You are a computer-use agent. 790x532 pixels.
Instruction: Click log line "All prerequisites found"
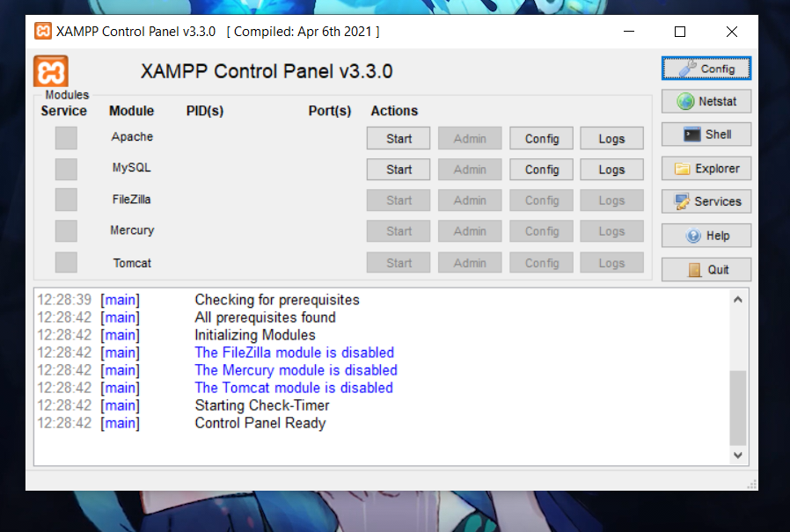pyautogui.click(x=265, y=317)
